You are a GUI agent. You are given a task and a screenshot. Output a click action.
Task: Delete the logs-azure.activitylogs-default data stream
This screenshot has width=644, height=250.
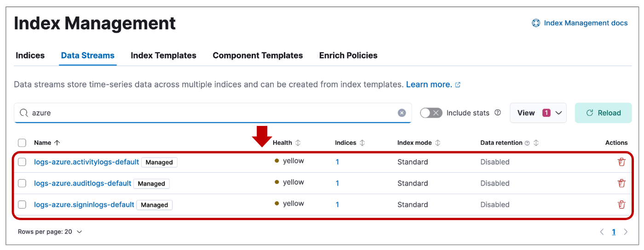click(x=621, y=162)
